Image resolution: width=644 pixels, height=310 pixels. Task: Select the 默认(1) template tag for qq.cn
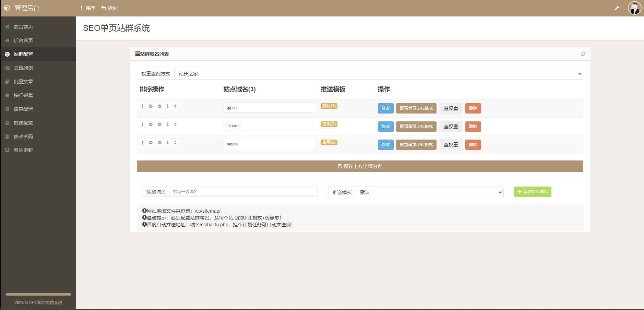(329, 106)
